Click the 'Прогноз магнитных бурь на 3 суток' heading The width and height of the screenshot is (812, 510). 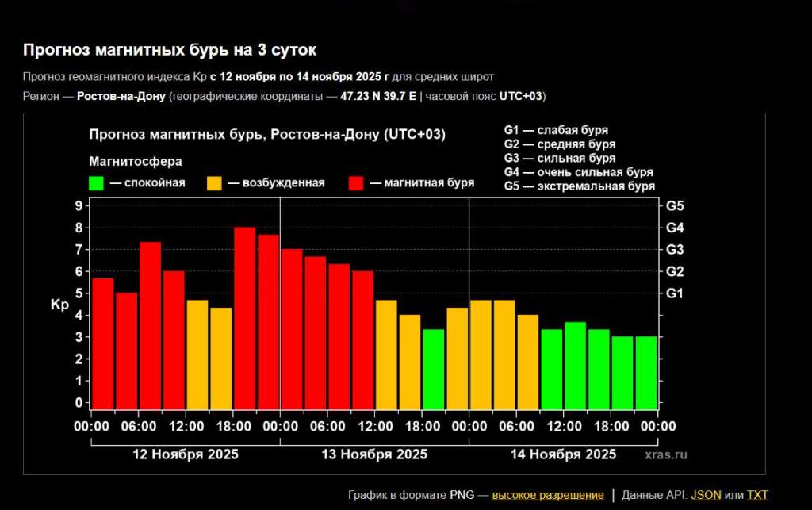click(169, 51)
